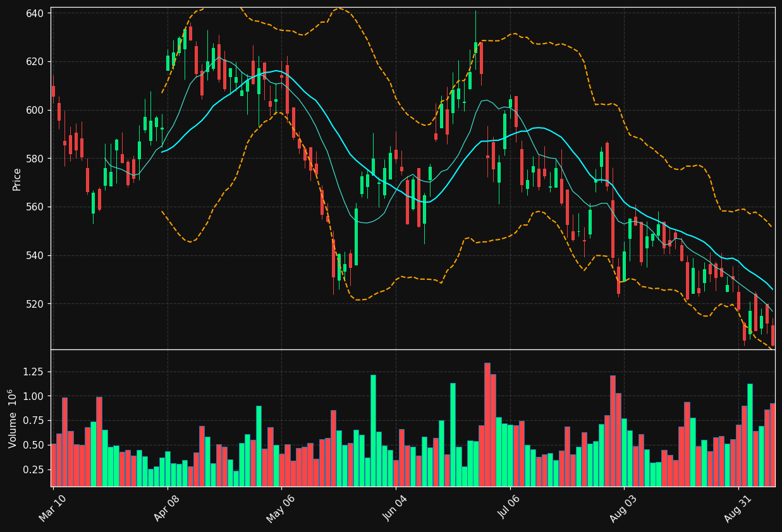Click the tallest green volume bar
This screenshot has height=532, width=782.
point(373,431)
